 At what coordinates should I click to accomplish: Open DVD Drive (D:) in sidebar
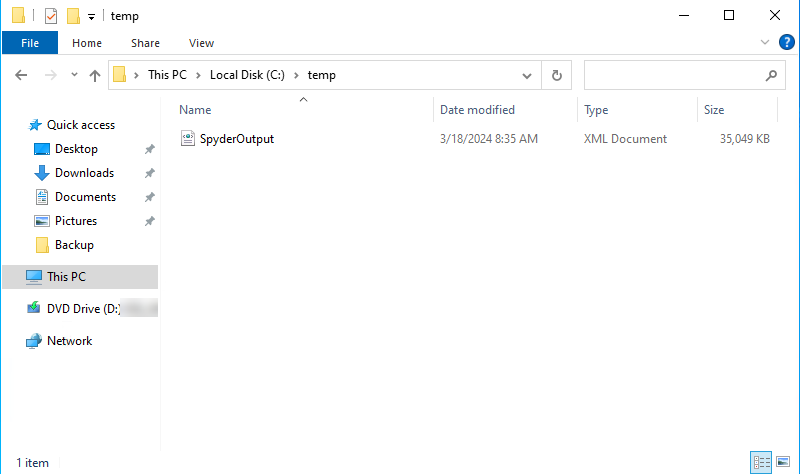tap(83, 309)
